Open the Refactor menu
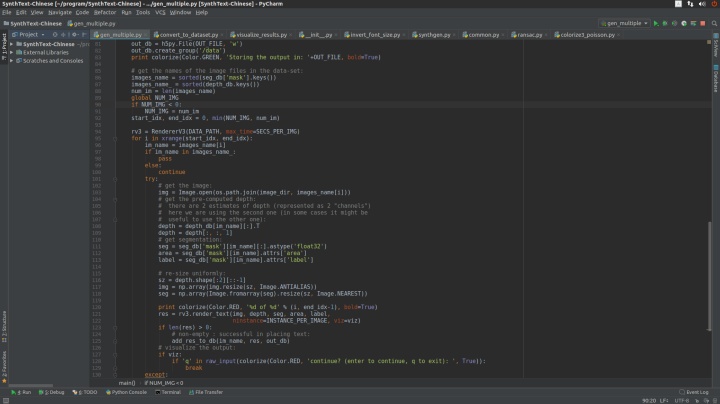 [x=105, y=12]
